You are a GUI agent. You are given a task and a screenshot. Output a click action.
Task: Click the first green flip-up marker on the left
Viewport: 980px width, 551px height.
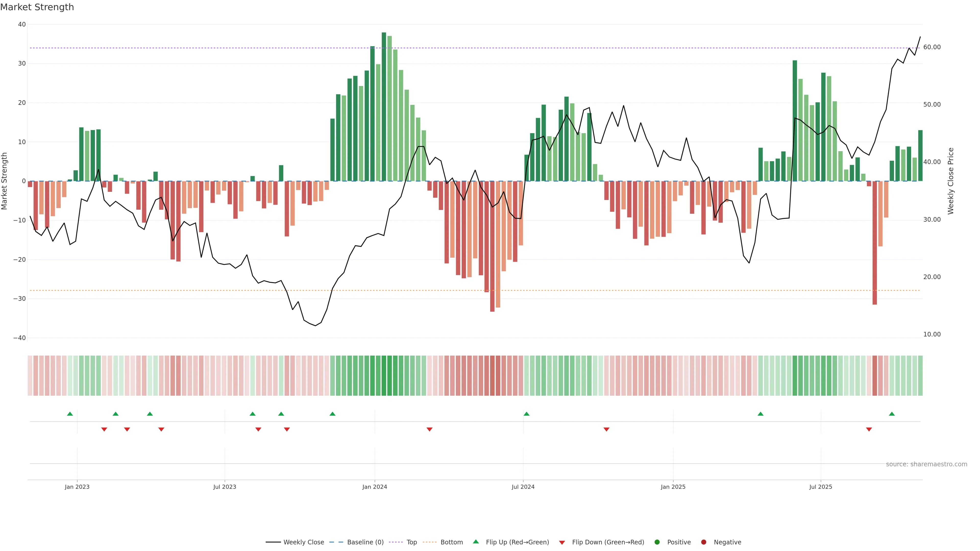point(70,414)
